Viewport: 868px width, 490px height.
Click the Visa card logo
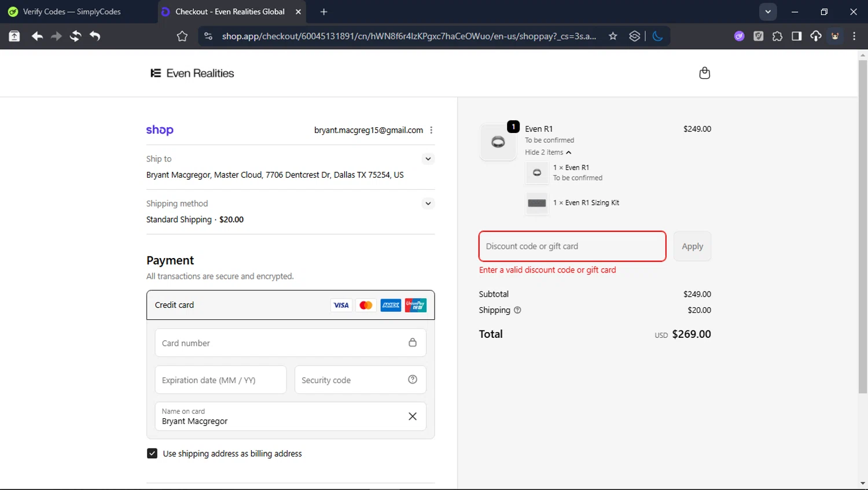click(341, 305)
